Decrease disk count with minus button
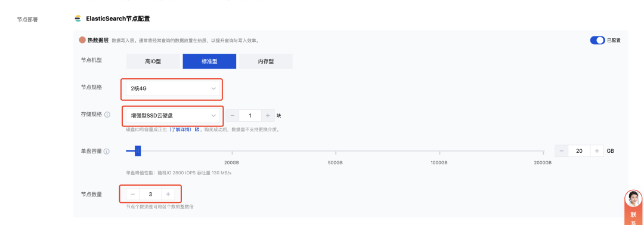Image resolution: width=644 pixels, height=225 pixels. coord(233,116)
